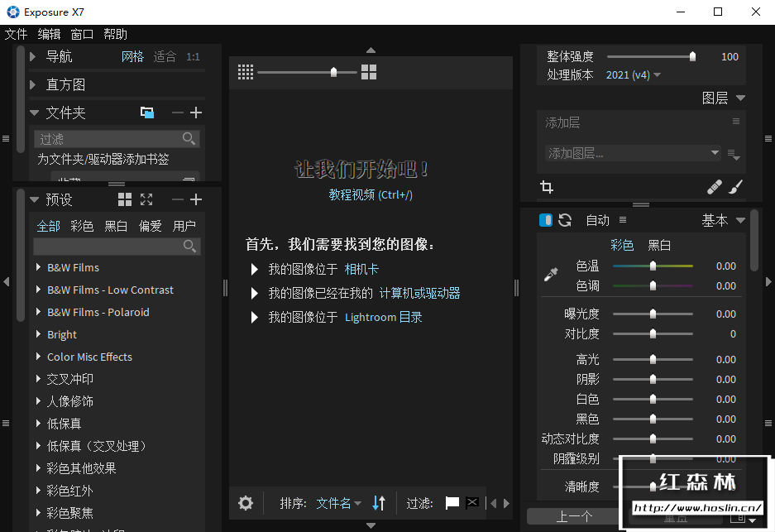
Task: Click the Lightroom 目录 link
Action: tap(382, 316)
